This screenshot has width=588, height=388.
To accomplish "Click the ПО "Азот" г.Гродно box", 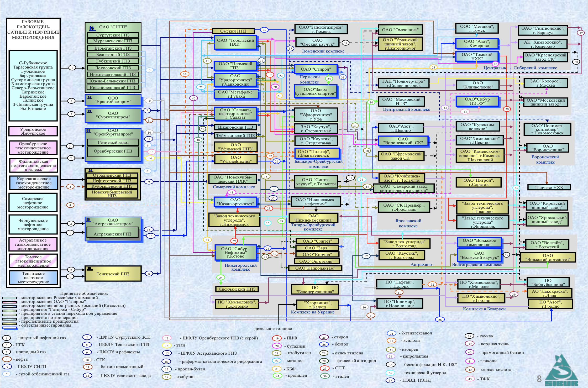I will pos(550,304).
